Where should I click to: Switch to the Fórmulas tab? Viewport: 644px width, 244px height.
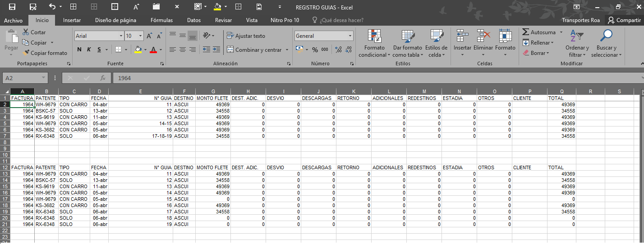(x=161, y=20)
